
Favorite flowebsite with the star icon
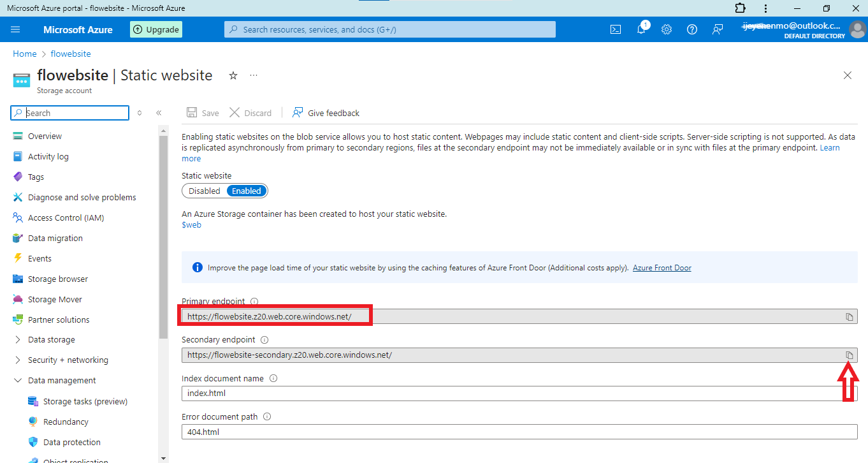[x=233, y=75]
